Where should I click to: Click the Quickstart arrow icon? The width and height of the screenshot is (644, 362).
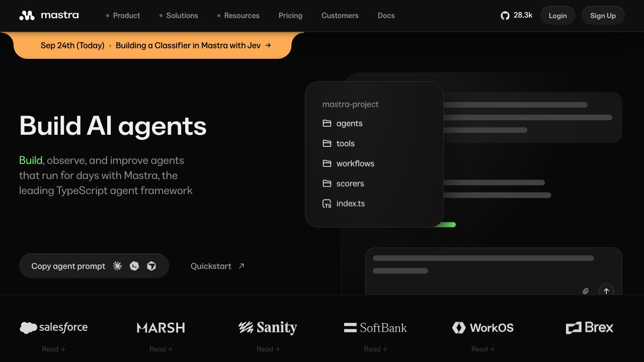coord(242,266)
